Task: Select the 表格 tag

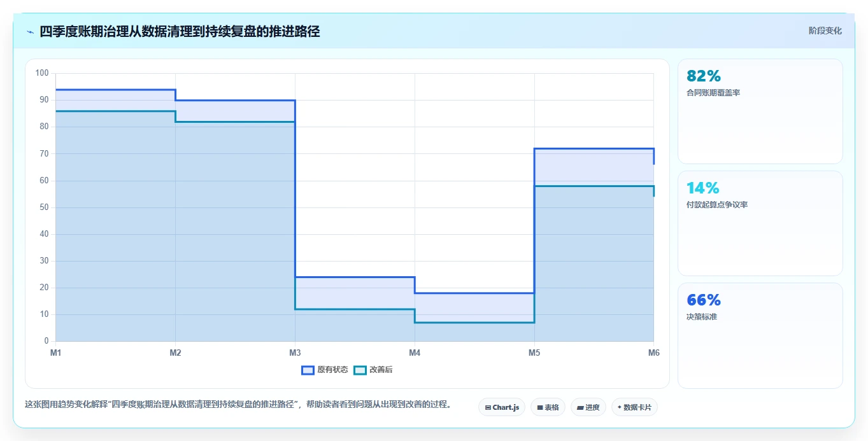Action: click(x=548, y=407)
